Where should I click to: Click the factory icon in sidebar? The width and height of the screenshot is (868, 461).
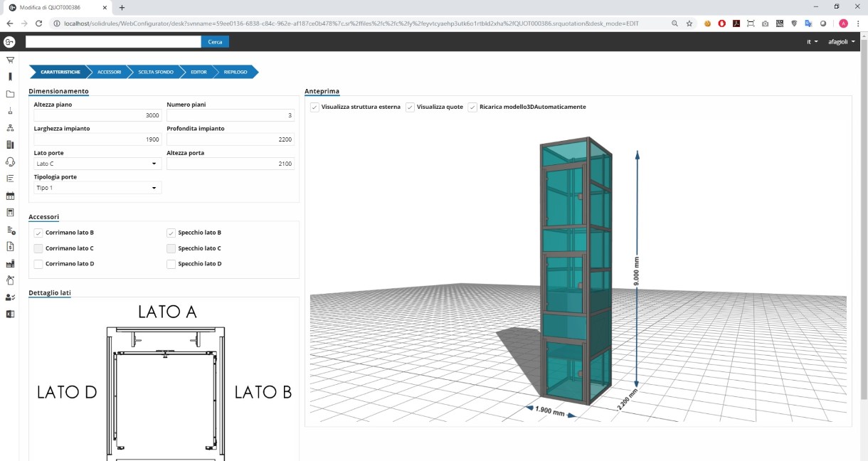tap(10, 263)
